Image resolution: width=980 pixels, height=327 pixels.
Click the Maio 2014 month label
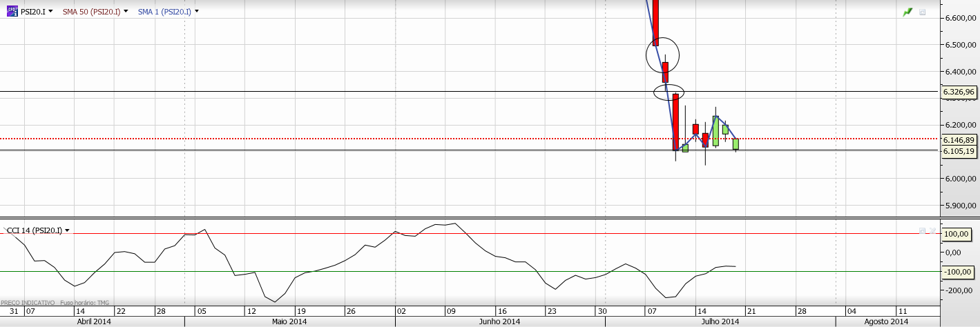289,321
